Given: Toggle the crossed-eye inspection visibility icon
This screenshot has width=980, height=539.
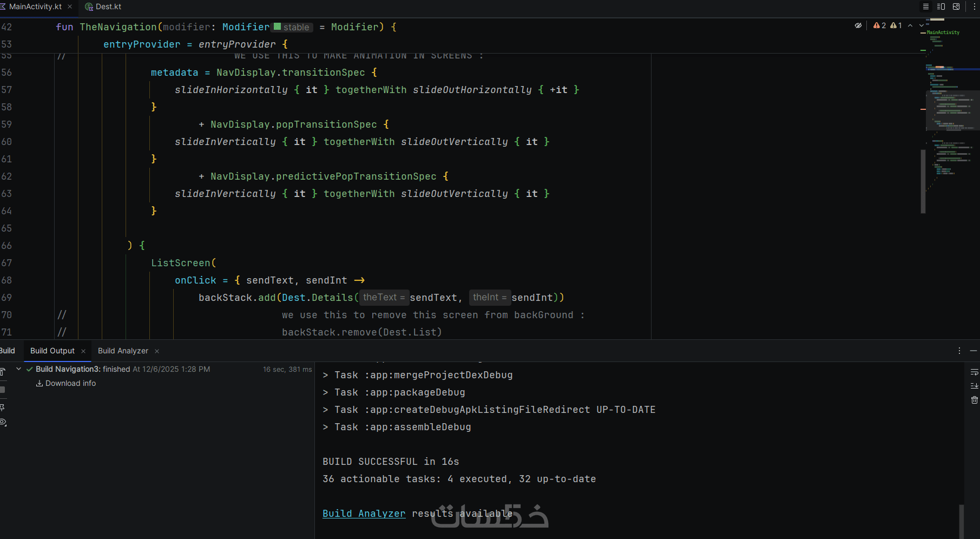Looking at the screenshot, I should pyautogui.click(x=858, y=25).
